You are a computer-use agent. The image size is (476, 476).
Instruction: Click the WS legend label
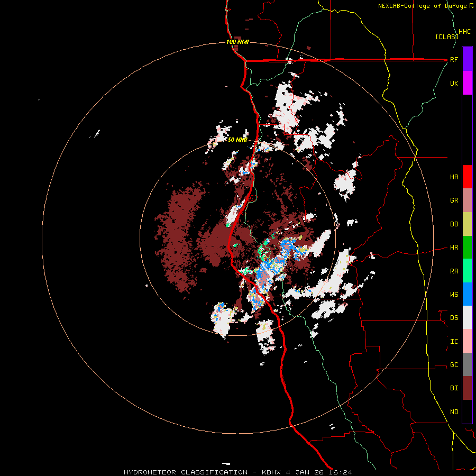[454, 295]
